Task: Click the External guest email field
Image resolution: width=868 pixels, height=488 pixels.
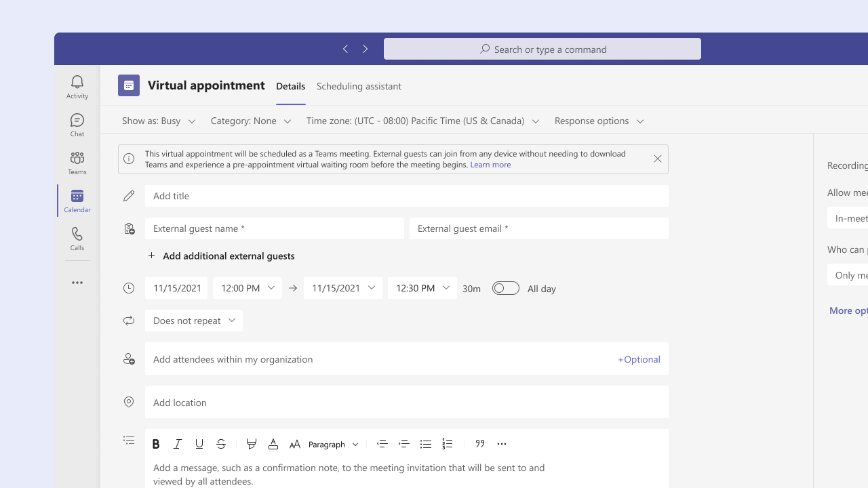Action: (x=539, y=228)
